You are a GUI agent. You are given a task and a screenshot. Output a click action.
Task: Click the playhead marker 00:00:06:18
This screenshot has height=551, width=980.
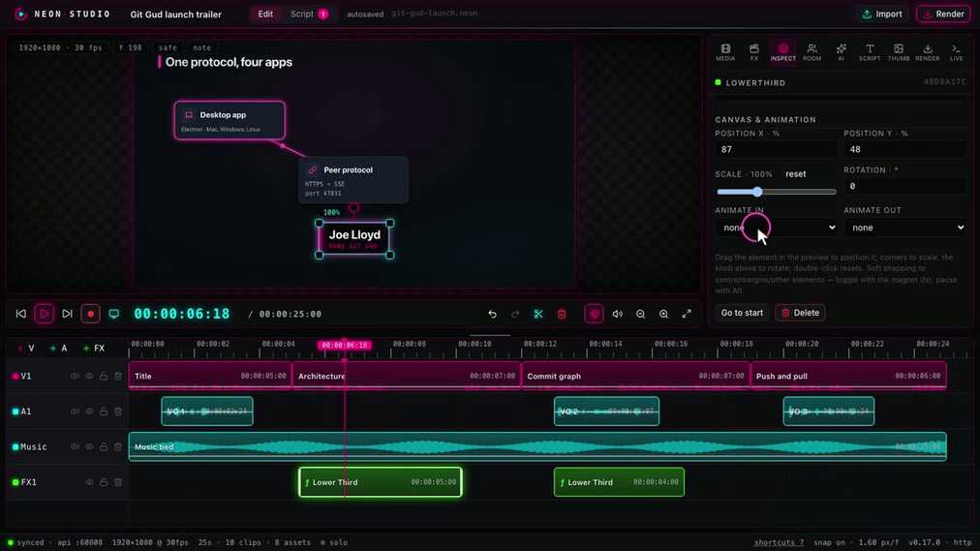[x=345, y=345]
